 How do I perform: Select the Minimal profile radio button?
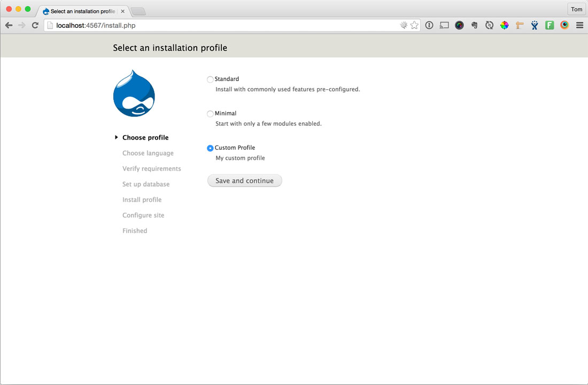coord(210,114)
